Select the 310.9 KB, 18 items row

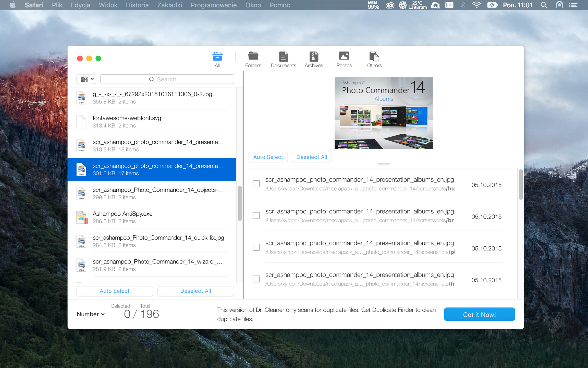click(x=152, y=146)
